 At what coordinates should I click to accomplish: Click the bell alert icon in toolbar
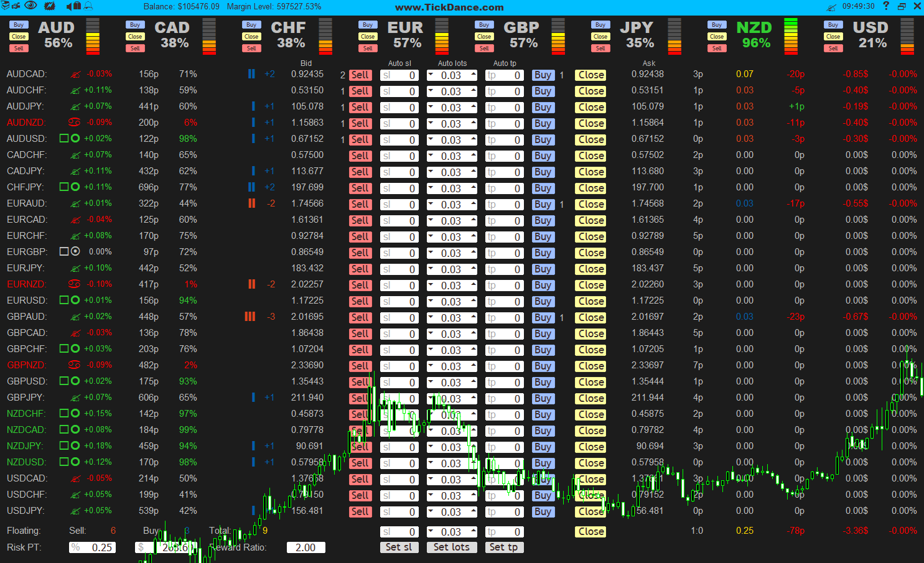pyautogui.click(x=88, y=6)
